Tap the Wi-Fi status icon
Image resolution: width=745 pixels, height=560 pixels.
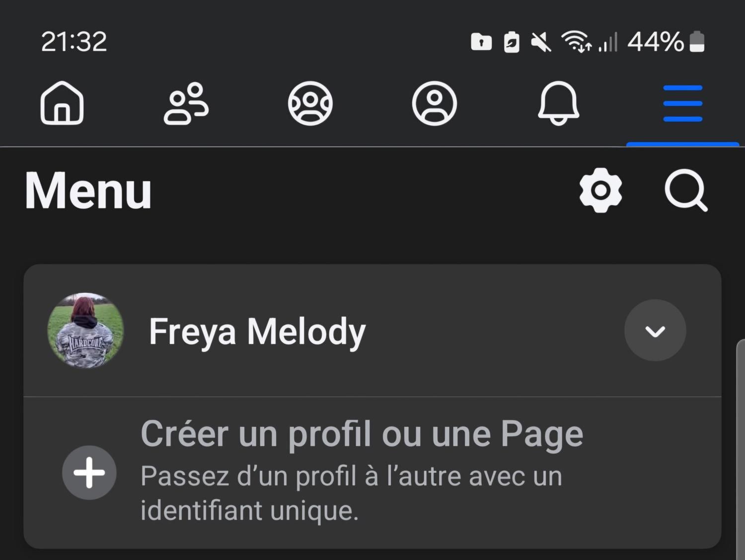[575, 42]
